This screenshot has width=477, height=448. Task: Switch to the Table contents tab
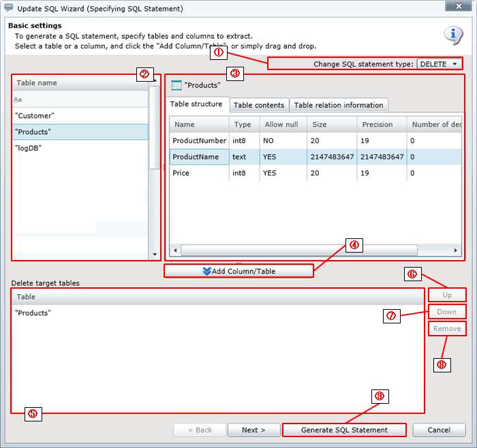click(x=259, y=105)
